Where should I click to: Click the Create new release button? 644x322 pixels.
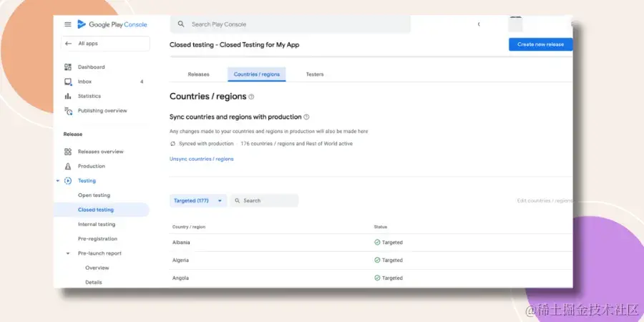pos(540,44)
